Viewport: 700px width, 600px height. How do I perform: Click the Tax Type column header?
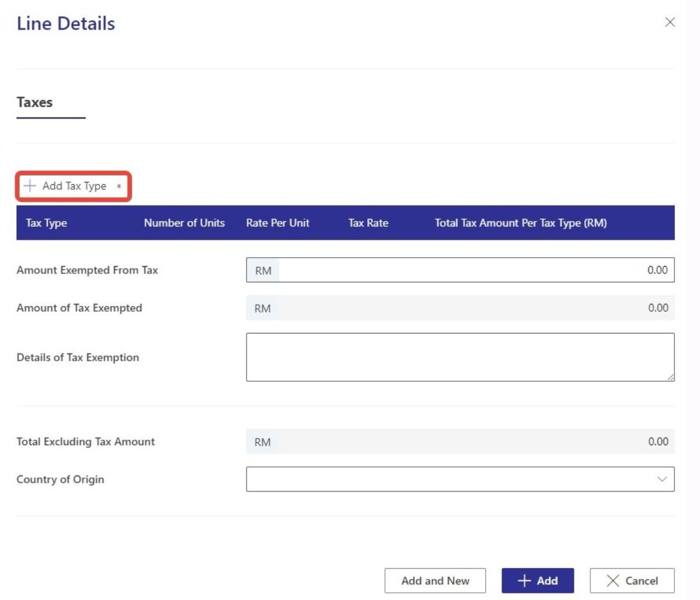coord(46,223)
